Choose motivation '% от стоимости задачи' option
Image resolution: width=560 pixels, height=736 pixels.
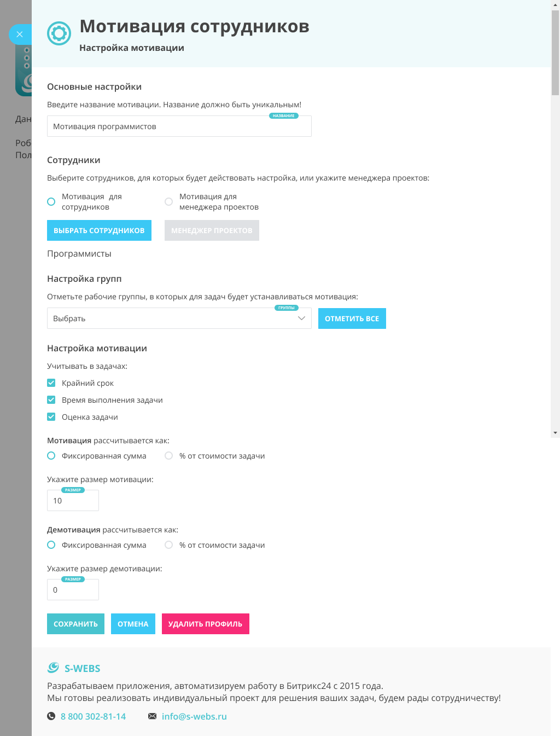pyautogui.click(x=169, y=456)
